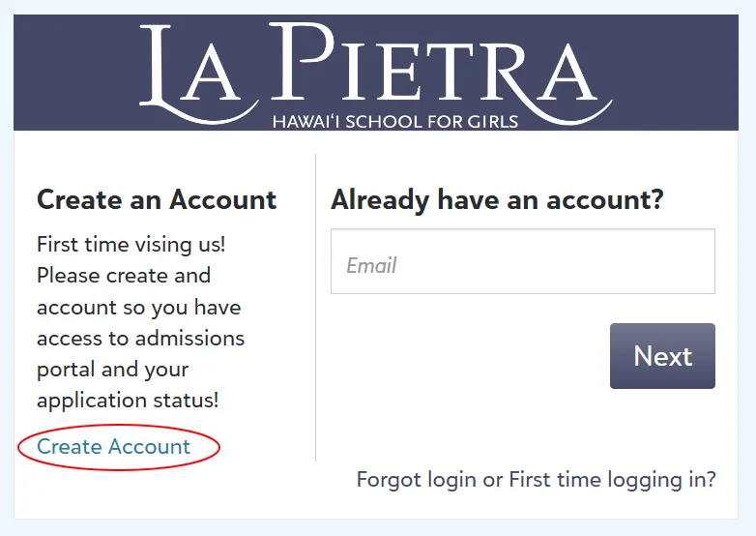Click the "Please create and" text line

tap(124, 276)
